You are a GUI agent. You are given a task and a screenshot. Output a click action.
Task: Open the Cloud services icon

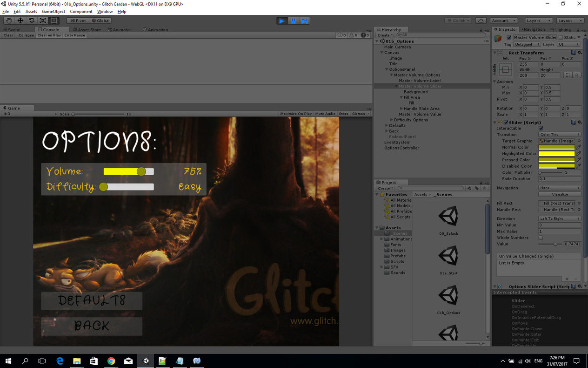point(481,20)
